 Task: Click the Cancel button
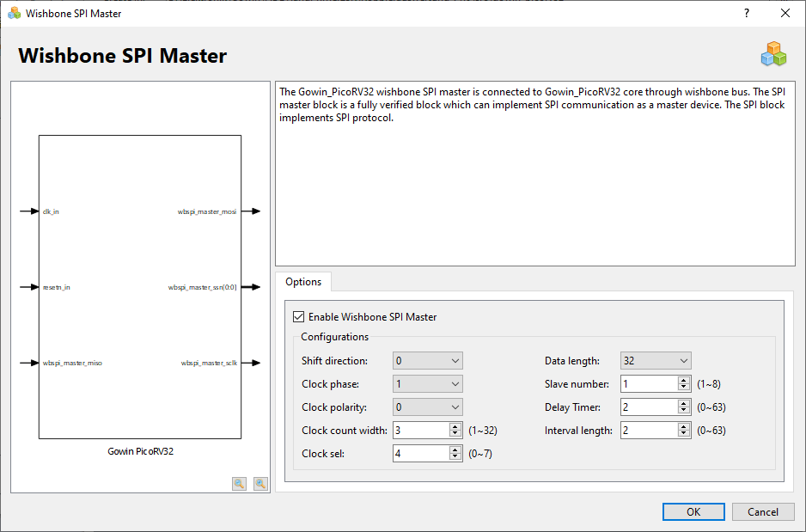[763, 512]
